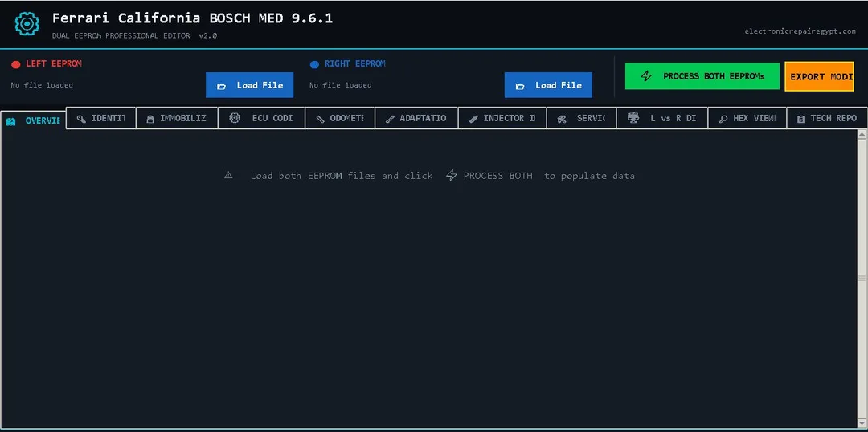868x432 pixels.
Task: Click the warning triangle icon in the hint message
Action: pyautogui.click(x=228, y=175)
